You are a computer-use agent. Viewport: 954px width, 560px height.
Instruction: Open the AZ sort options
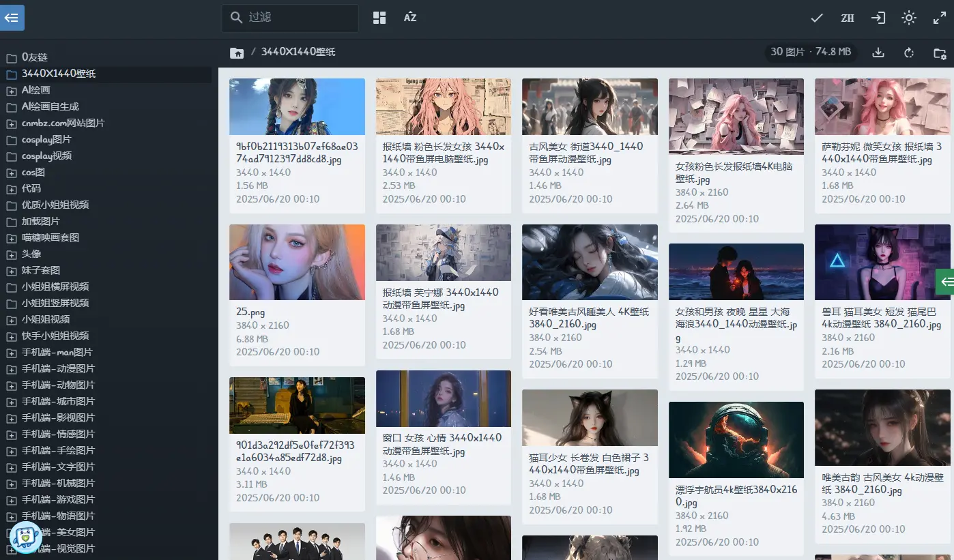(x=409, y=18)
